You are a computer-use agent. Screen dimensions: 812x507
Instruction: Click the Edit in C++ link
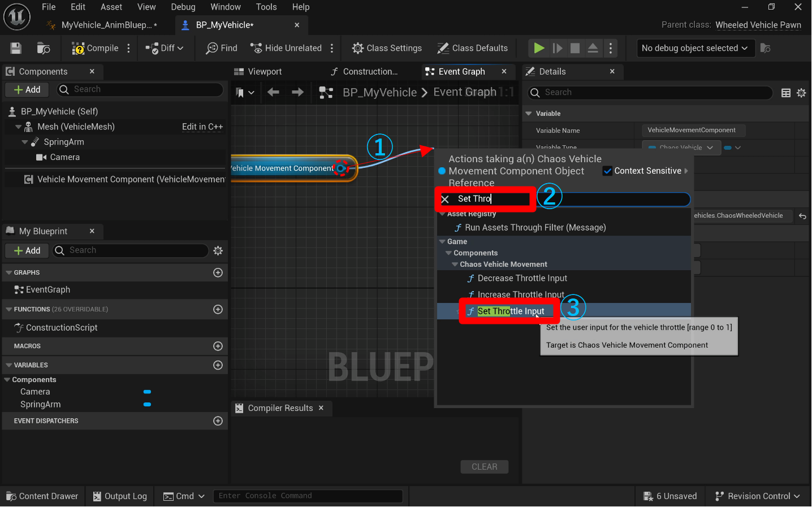pos(202,127)
